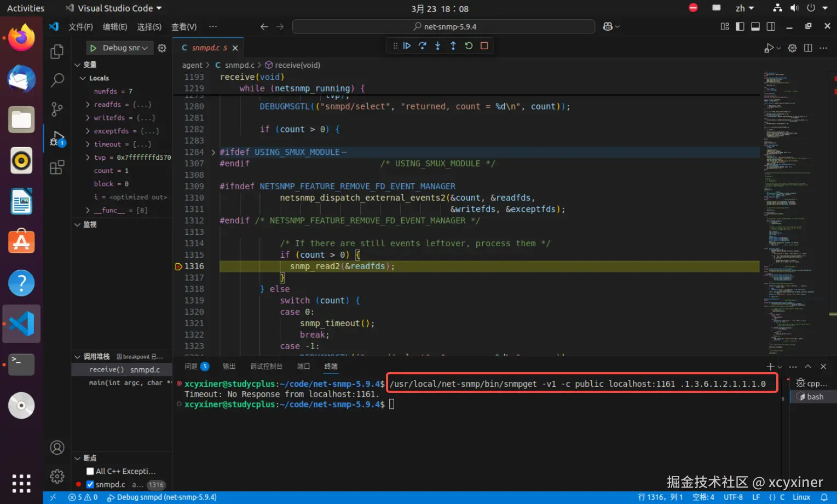This screenshot has height=504, width=837.
Task: Click the net-snmp-5.9.4 command center search box
Action: pos(443,27)
